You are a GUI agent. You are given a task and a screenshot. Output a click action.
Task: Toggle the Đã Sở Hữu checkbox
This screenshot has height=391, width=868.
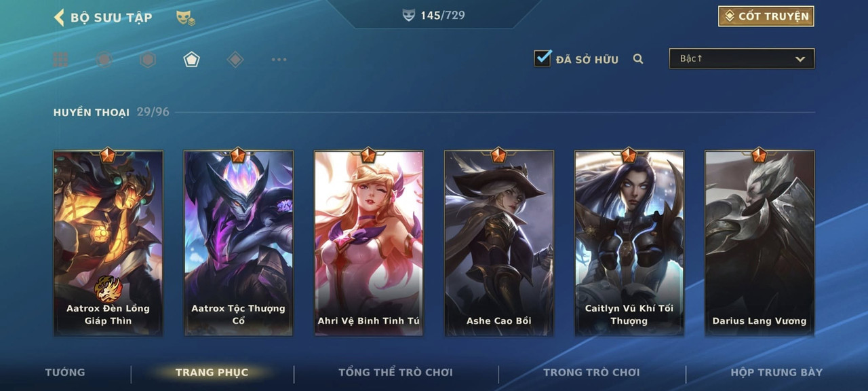(542, 58)
